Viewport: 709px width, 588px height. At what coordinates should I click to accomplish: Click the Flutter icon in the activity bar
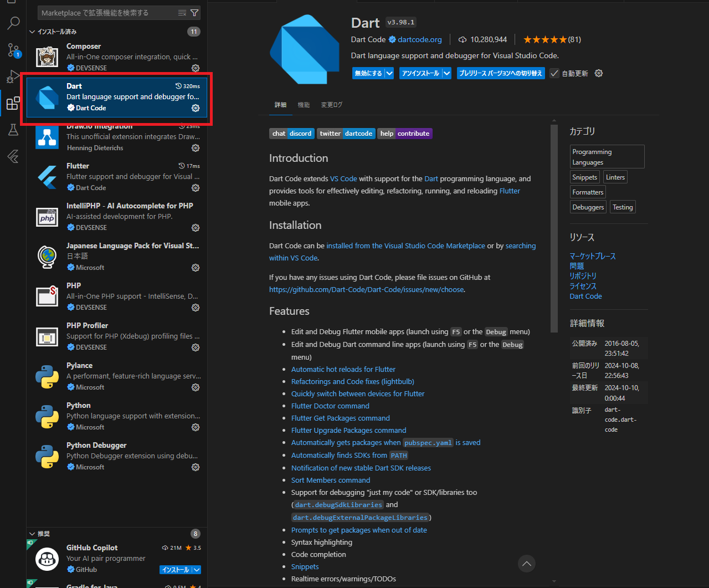13,156
